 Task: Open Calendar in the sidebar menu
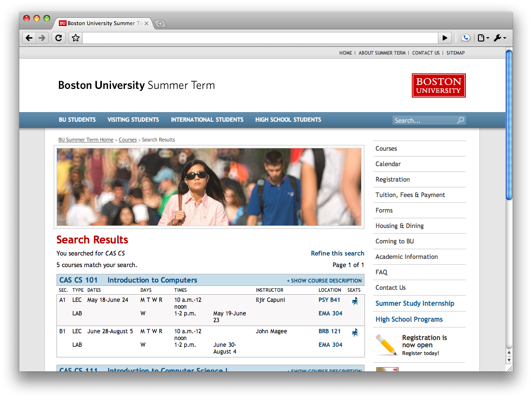click(x=388, y=164)
